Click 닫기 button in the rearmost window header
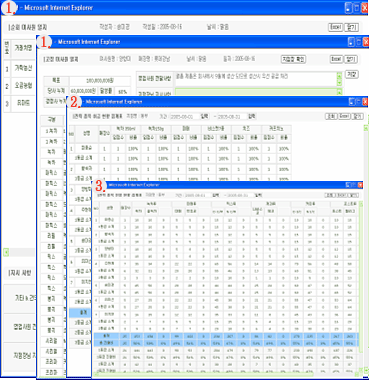This screenshot has width=369, height=381. (x=351, y=27)
